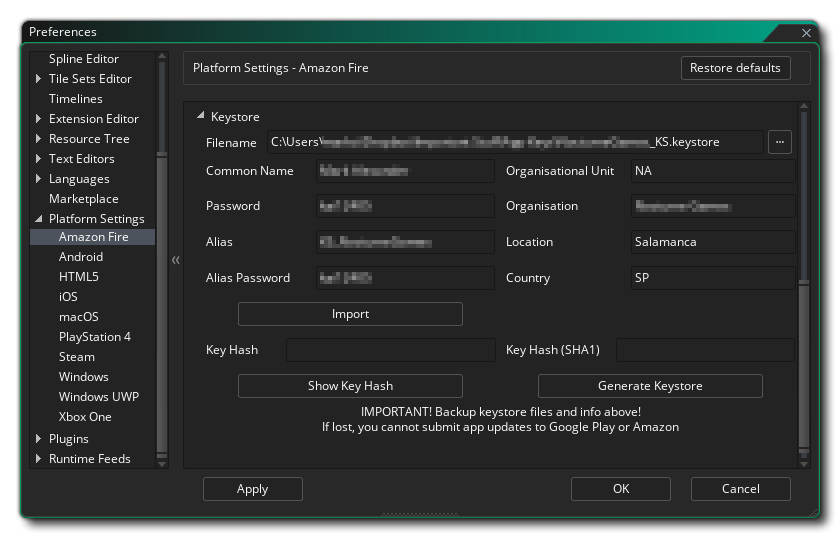The image size is (840, 538).
Task: Click Generate Keystore button
Action: pos(650,386)
